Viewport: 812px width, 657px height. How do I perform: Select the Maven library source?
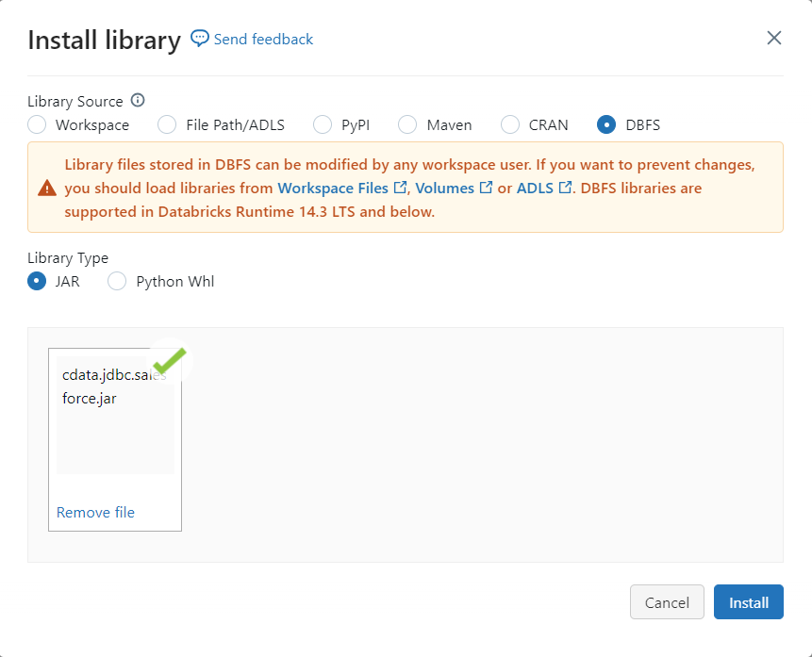coord(407,124)
